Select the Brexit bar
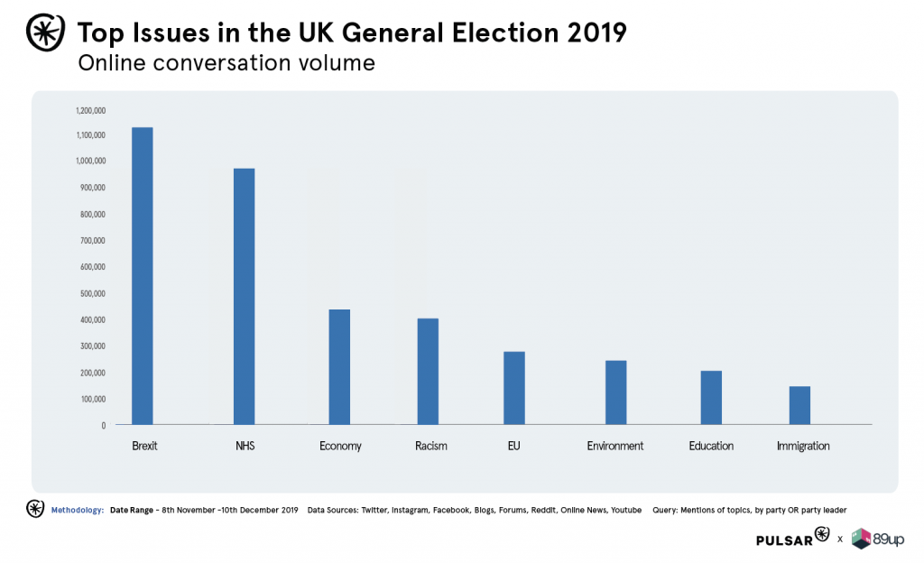 [142, 275]
